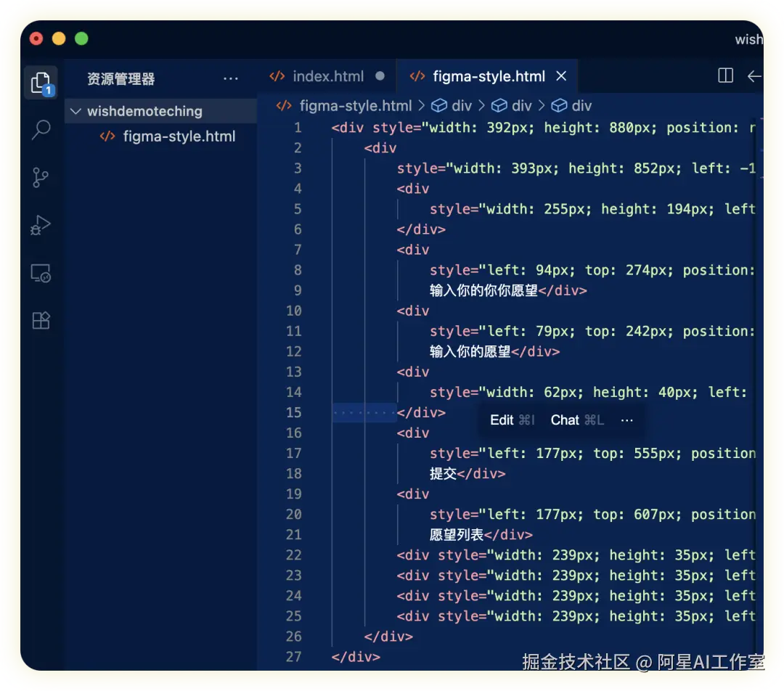784x691 pixels.
Task: Click the first div breadcrumb item
Action: click(452, 105)
